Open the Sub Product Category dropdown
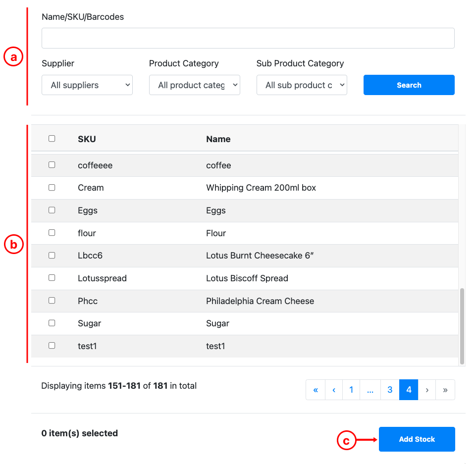Screen dimensions: 476x464 pyautogui.click(x=302, y=85)
